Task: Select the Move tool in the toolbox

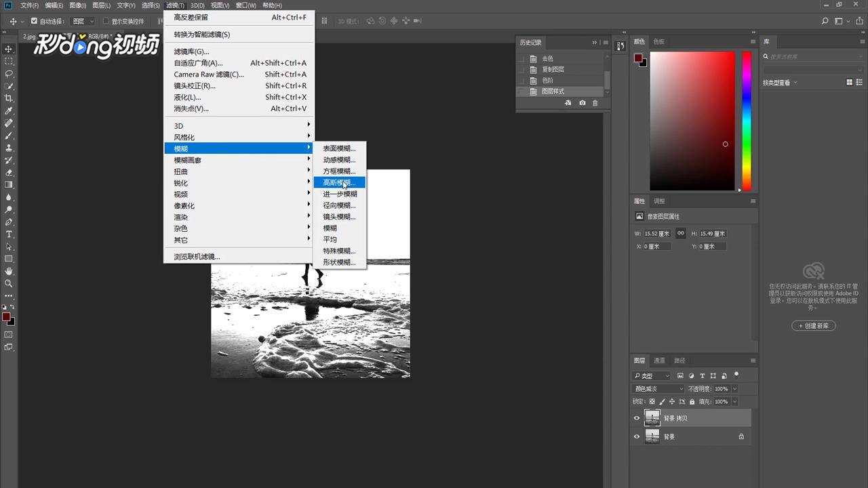Action: coord(9,49)
